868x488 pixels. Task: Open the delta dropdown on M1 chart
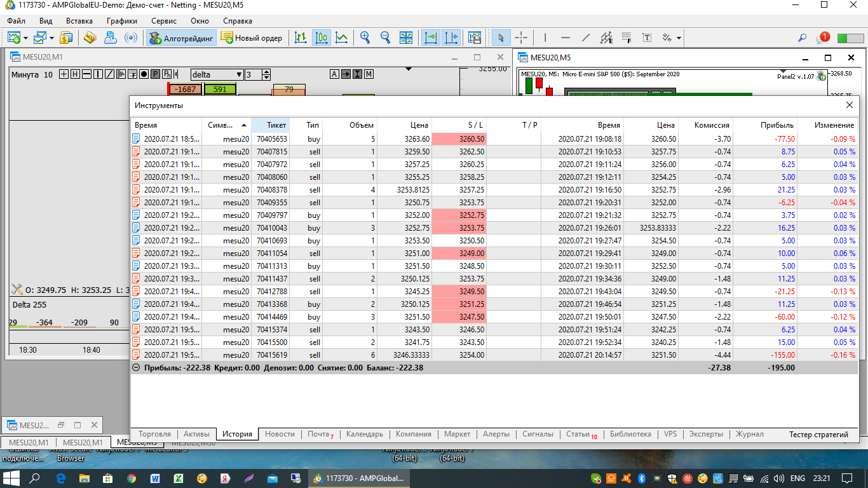(x=217, y=74)
